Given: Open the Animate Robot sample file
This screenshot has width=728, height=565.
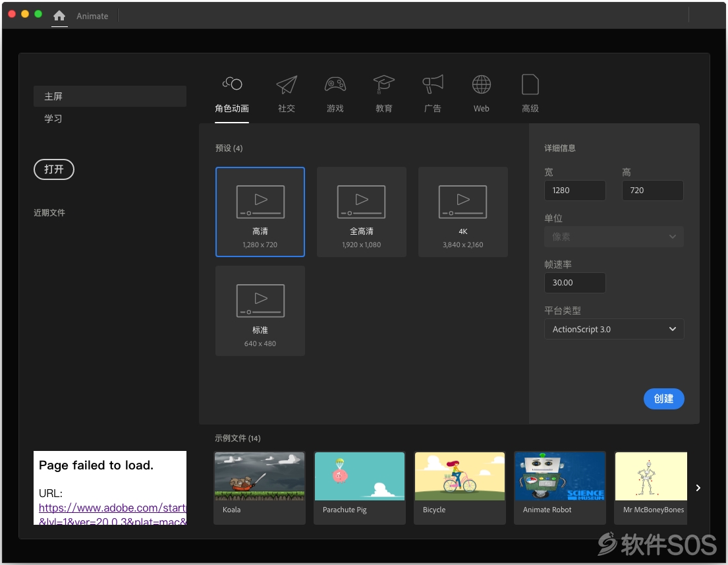Looking at the screenshot, I should [x=560, y=488].
